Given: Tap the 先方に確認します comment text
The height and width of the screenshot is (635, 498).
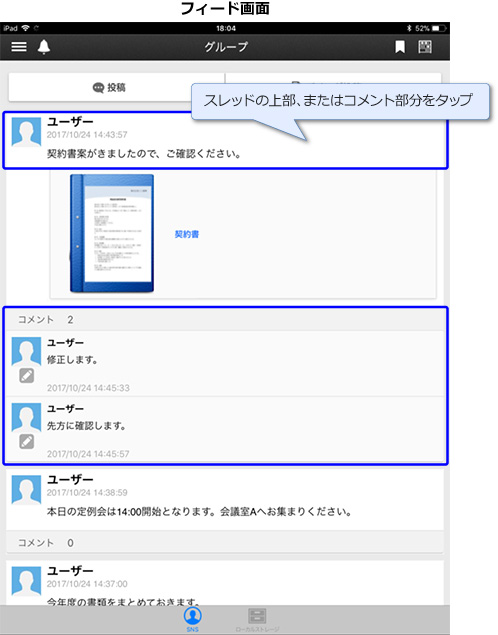Looking at the screenshot, I should pos(87,426).
